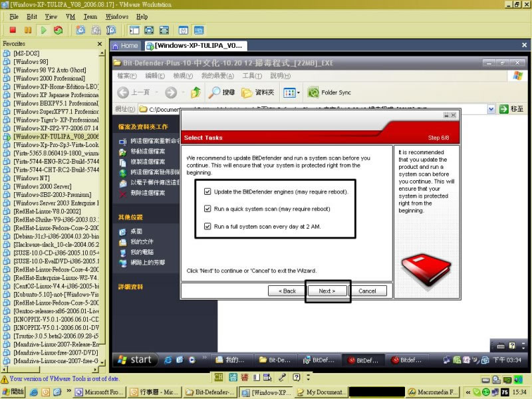Open the 工具(T) menu in Explorer
Screen dimensions: 532x399
coord(252,76)
